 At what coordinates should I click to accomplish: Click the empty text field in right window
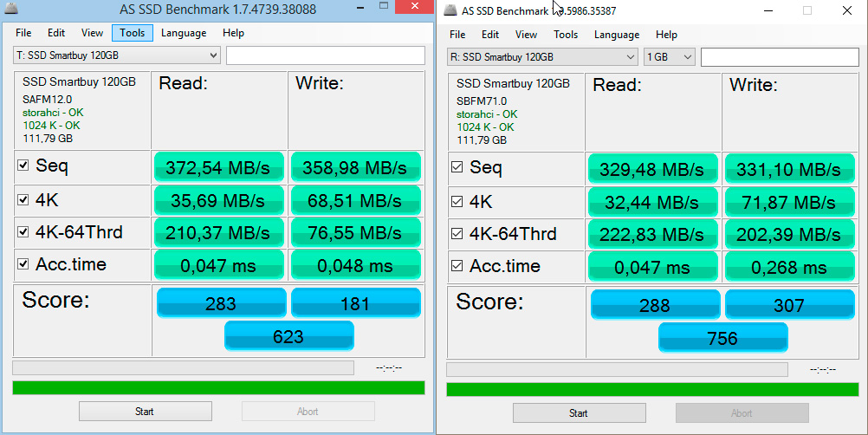[x=780, y=57]
